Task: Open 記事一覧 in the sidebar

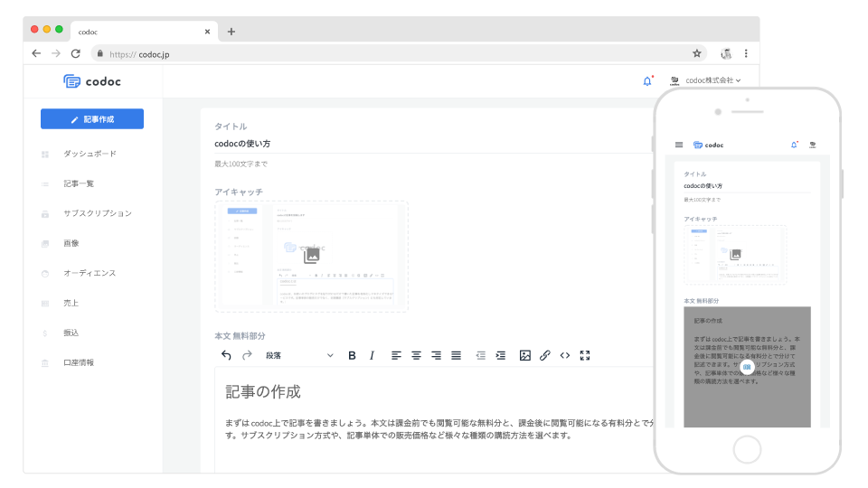Action: pos(79,183)
